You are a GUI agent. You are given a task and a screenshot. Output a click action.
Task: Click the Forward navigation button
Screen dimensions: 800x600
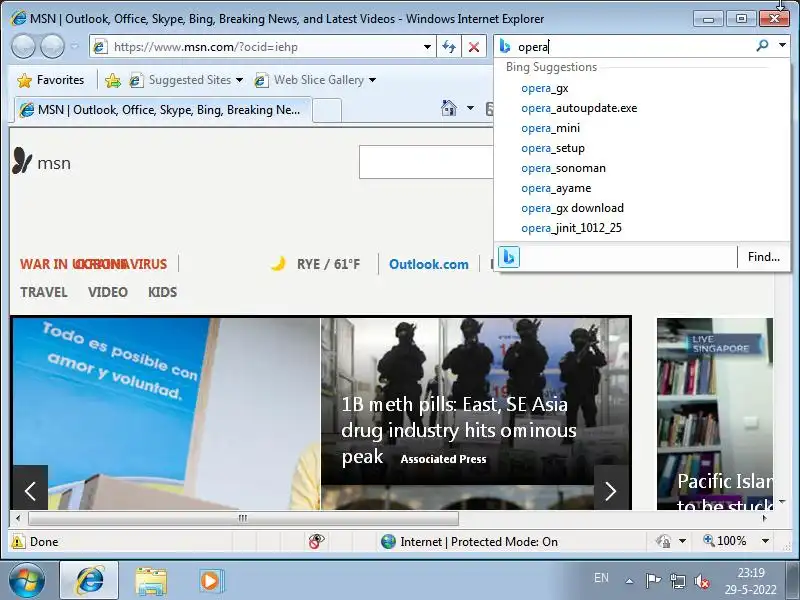52,47
